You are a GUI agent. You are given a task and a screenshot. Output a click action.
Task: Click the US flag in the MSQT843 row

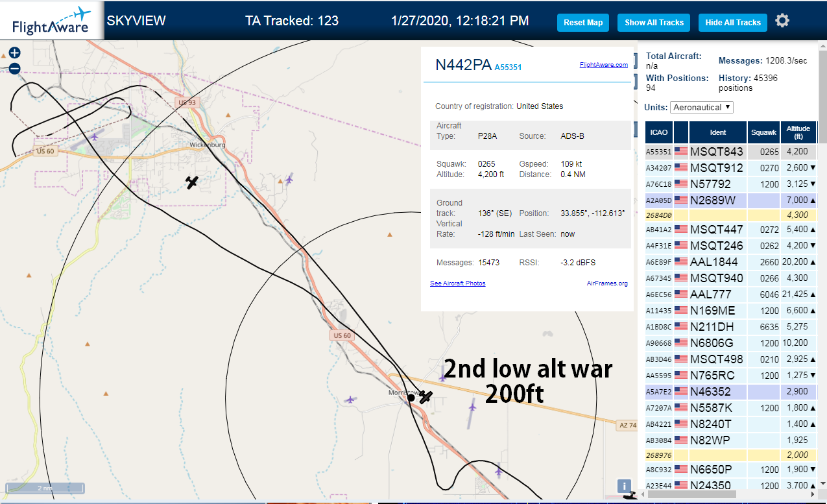[681, 152]
